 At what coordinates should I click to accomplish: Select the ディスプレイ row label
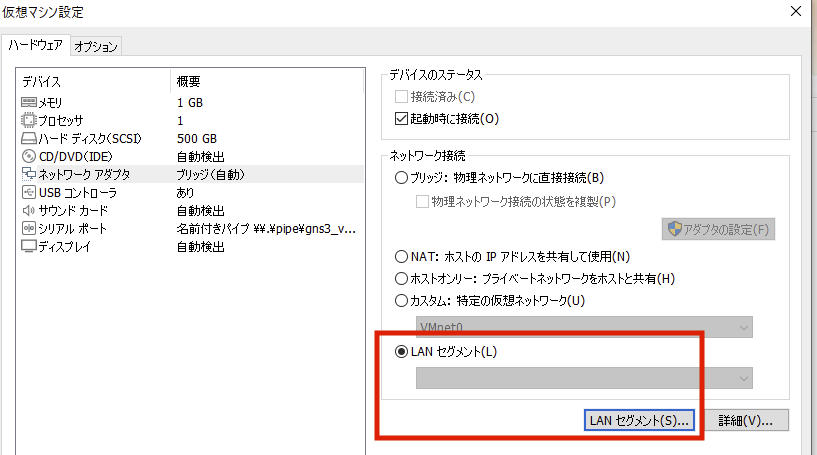[x=65, y=247]
